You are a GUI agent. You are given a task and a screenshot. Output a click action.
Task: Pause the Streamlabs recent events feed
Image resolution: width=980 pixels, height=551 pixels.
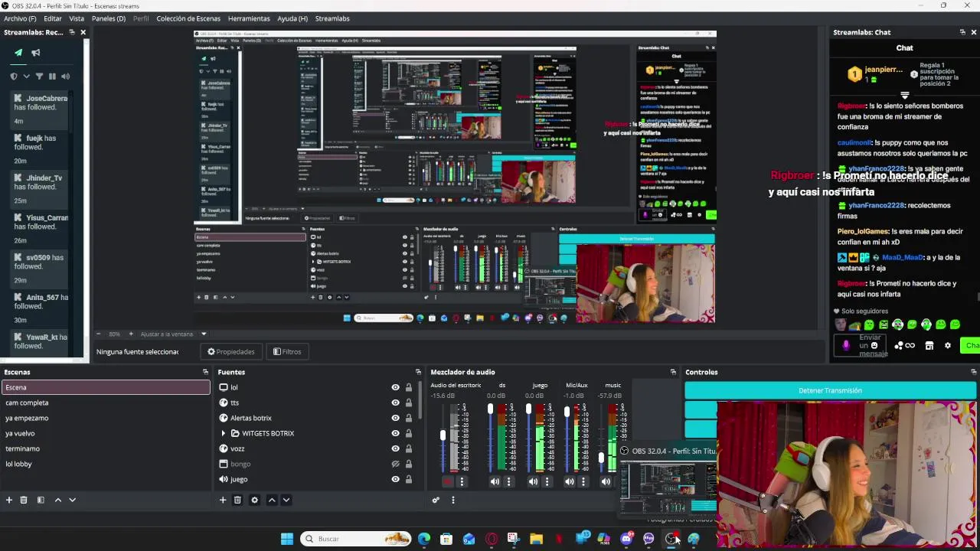tap(52, 77)
